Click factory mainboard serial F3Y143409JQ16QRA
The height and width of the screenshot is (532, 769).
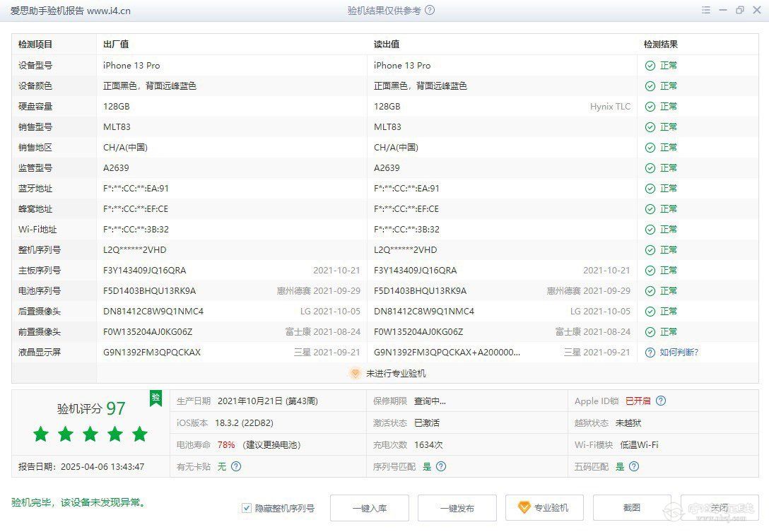[x=145, y=271]
